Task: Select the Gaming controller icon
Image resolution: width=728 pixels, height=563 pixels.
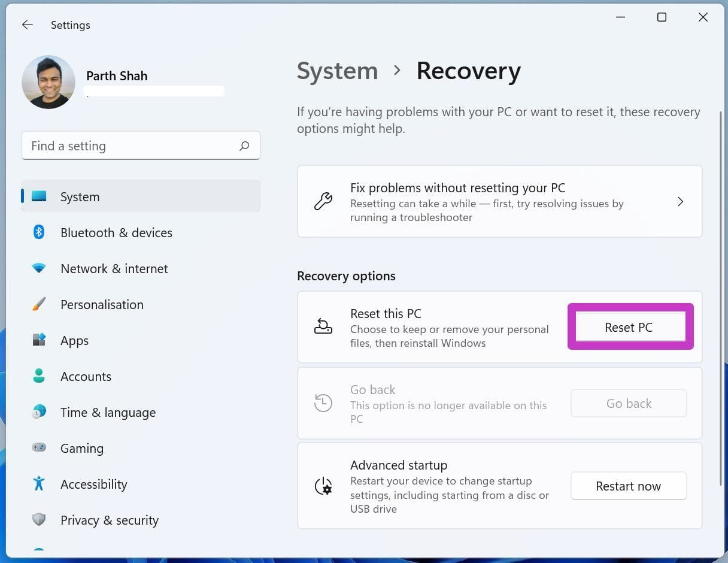Action: (x=39, y=448)
